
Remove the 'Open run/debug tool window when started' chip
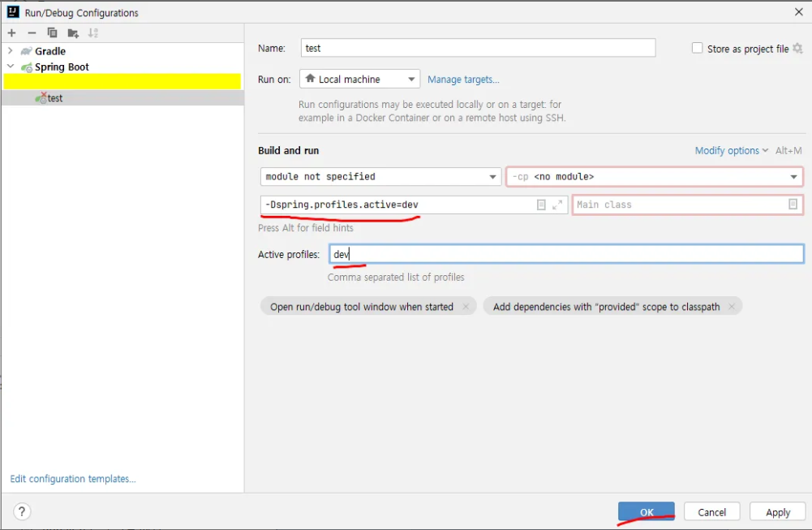click(466, 307)
